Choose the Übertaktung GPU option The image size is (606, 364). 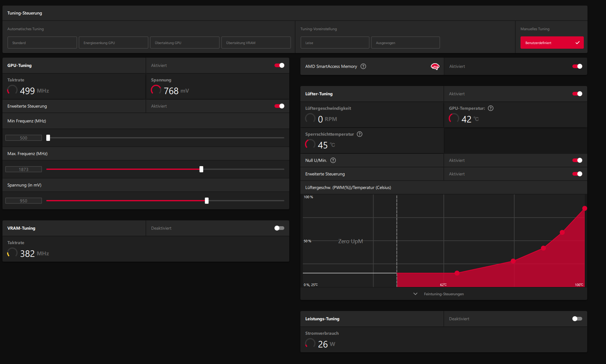pos(185,43)
